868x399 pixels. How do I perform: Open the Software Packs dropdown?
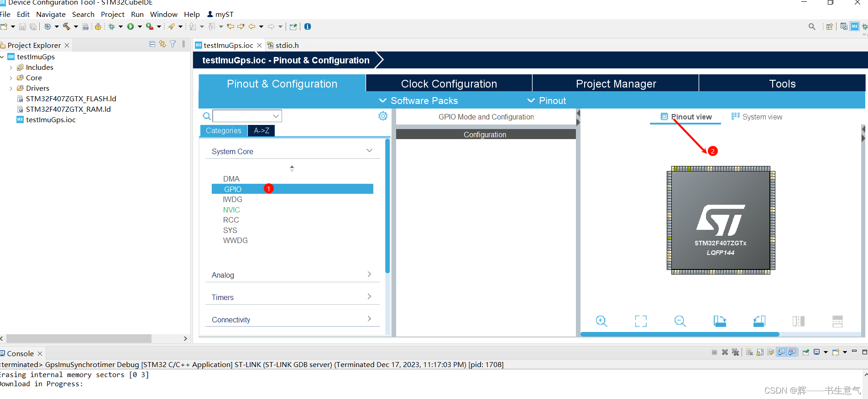pyautogui.click(x=418, y=101)
